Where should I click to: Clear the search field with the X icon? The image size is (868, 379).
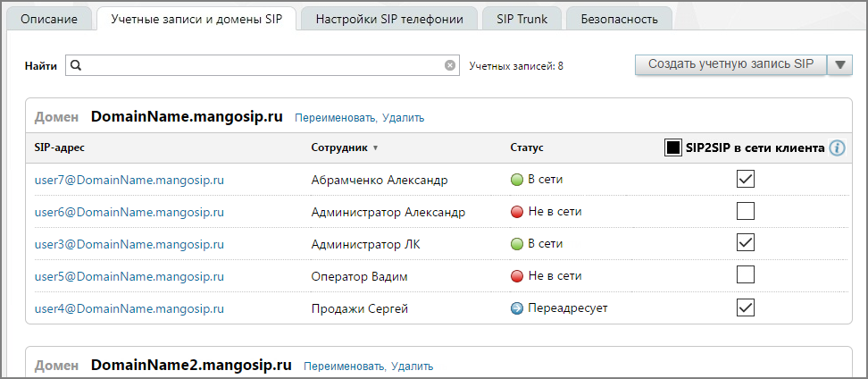click(x=450, y=65)
